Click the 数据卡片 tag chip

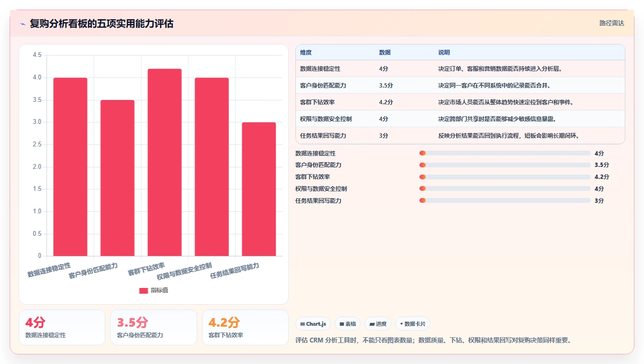click(412, 324)
